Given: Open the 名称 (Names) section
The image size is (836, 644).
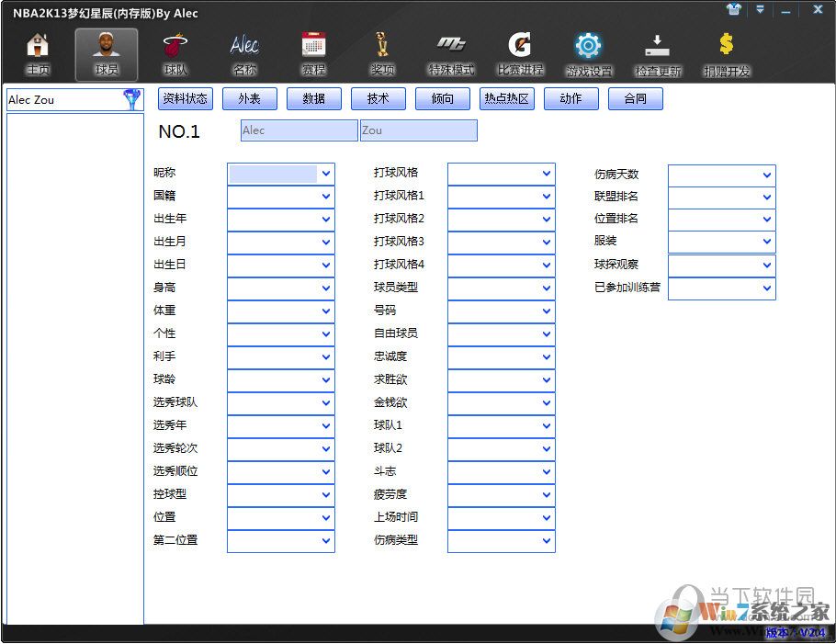Looking at the screenshot, I should click(x=243, y=52).
